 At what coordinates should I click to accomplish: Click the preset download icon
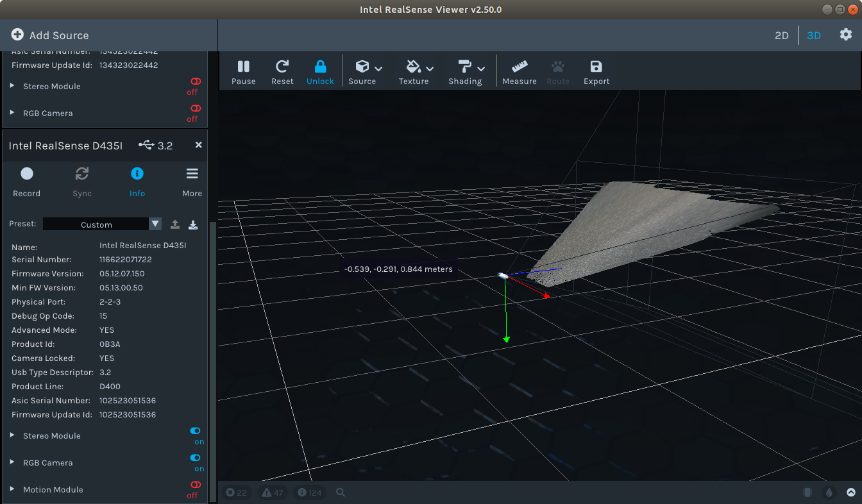click(193, 224)
